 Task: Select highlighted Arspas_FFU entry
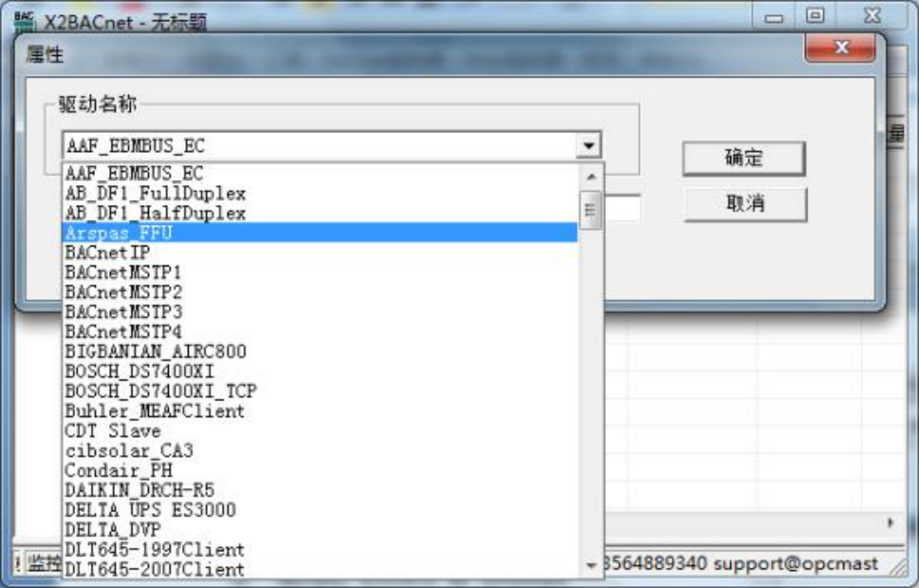320,232
